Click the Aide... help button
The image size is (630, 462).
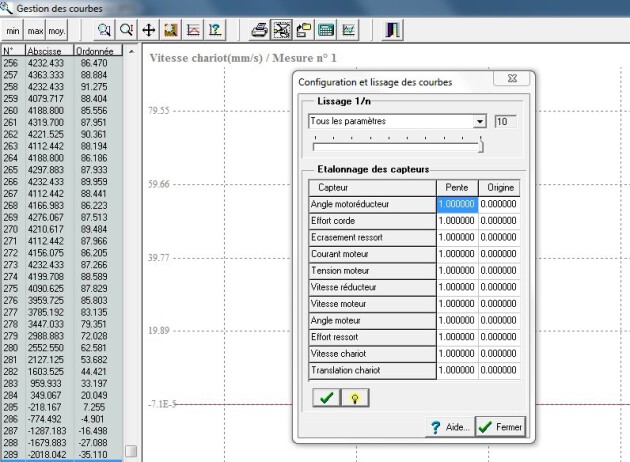pos(450,427)
